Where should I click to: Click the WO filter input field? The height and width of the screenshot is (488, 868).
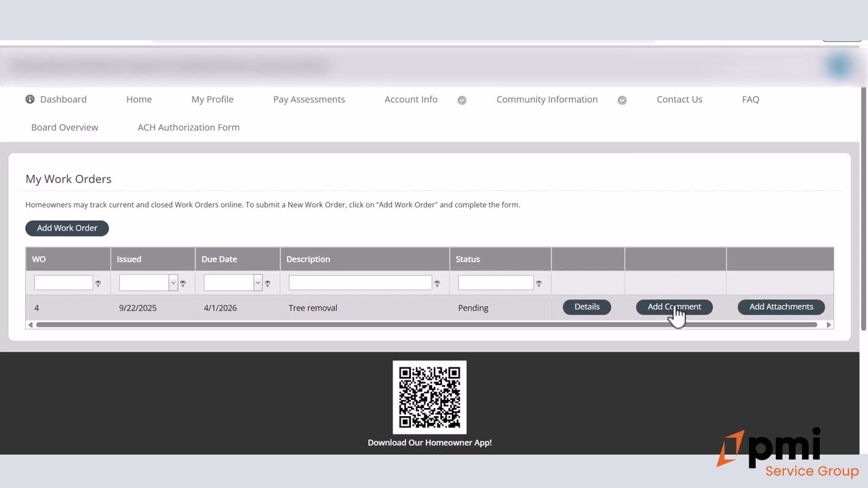[x=63, y=283]
